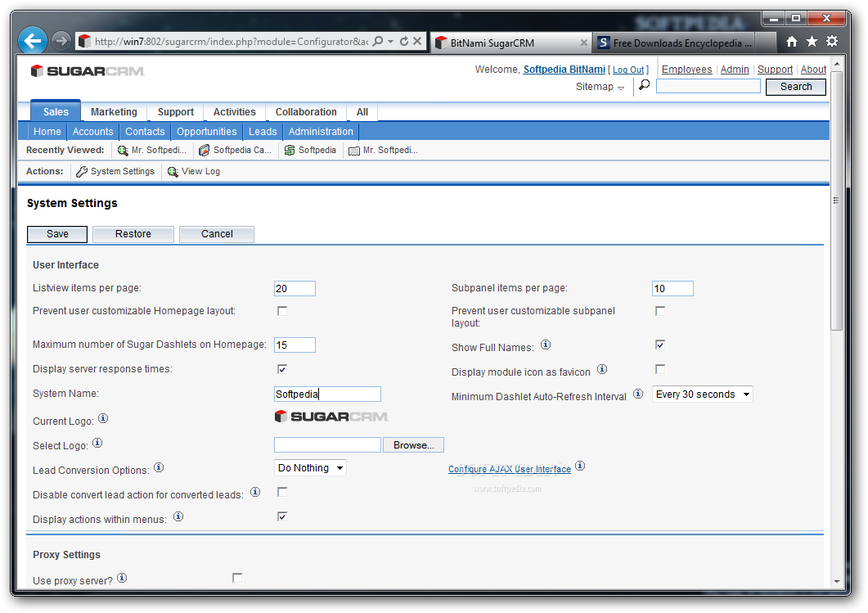Enable Use proxy server checkbox
Image resolution: width=868 pixels, height=613 pixels.
pyautogui.click(x=237, y=578)
